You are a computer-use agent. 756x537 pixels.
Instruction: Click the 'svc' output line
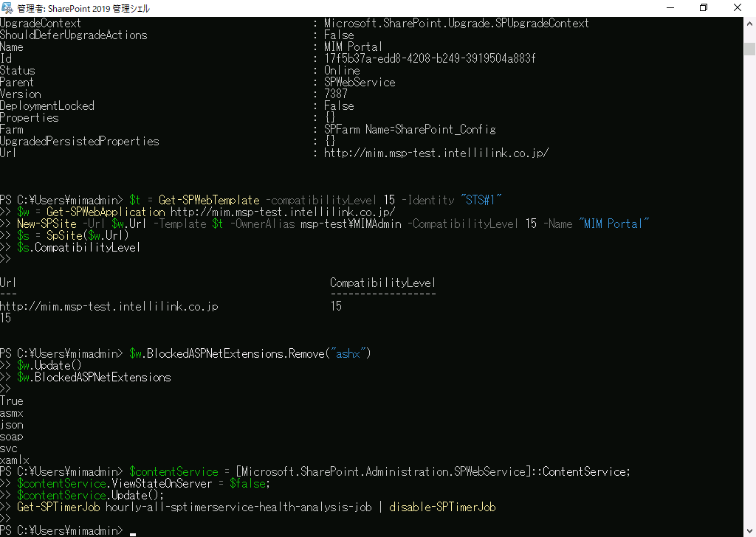(9, 448)
